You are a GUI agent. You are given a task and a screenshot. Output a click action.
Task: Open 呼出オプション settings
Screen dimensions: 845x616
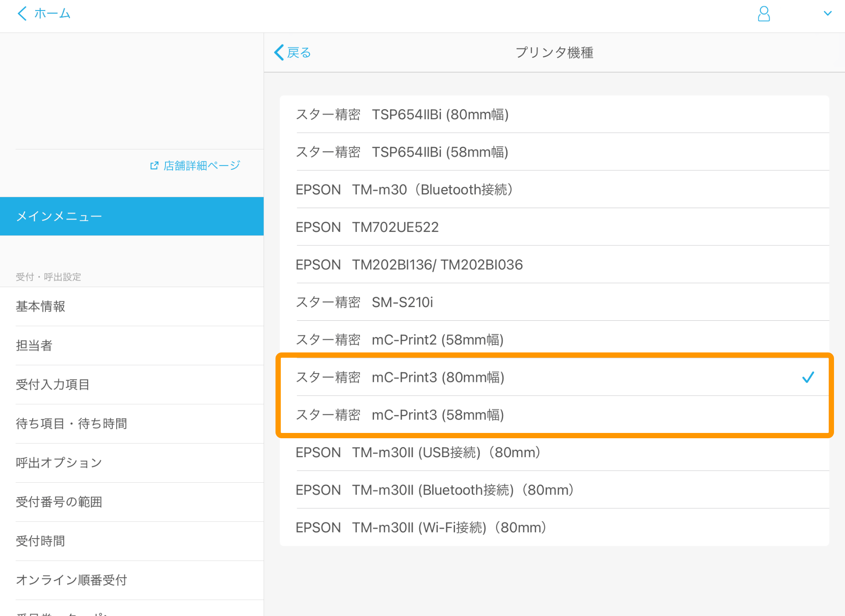tap(132, 463)
